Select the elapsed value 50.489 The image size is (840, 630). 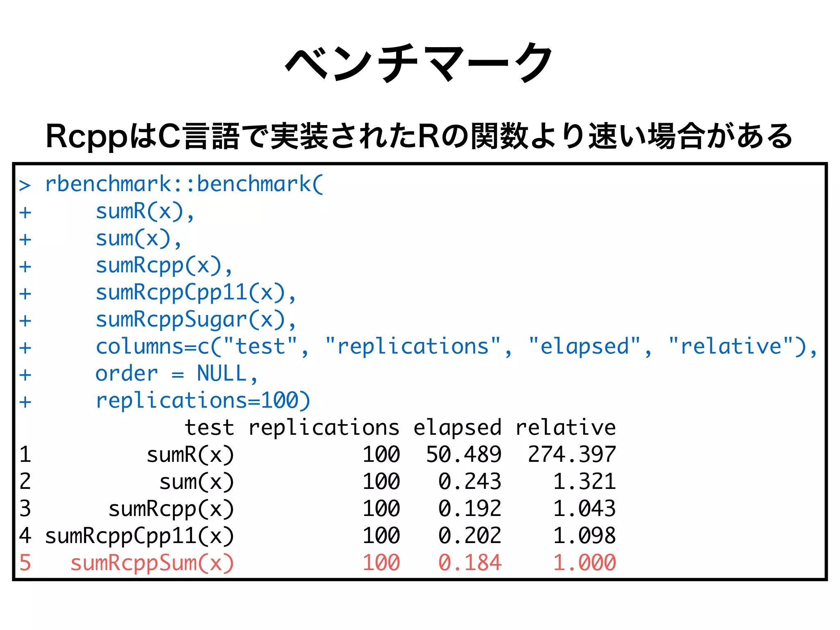click(x=463, y=454)
